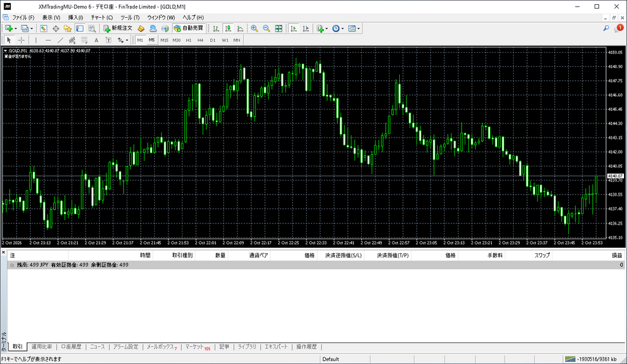627x364 pixels.
Task: Select the Fibonacci retracement tool
Action: (84, 40)
